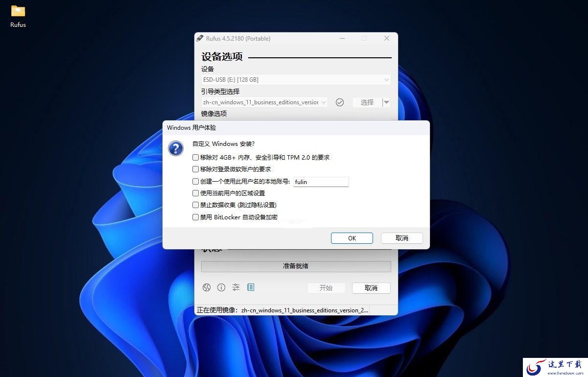Click the Rufus USB icon in title bar

(x=200, y=38)
